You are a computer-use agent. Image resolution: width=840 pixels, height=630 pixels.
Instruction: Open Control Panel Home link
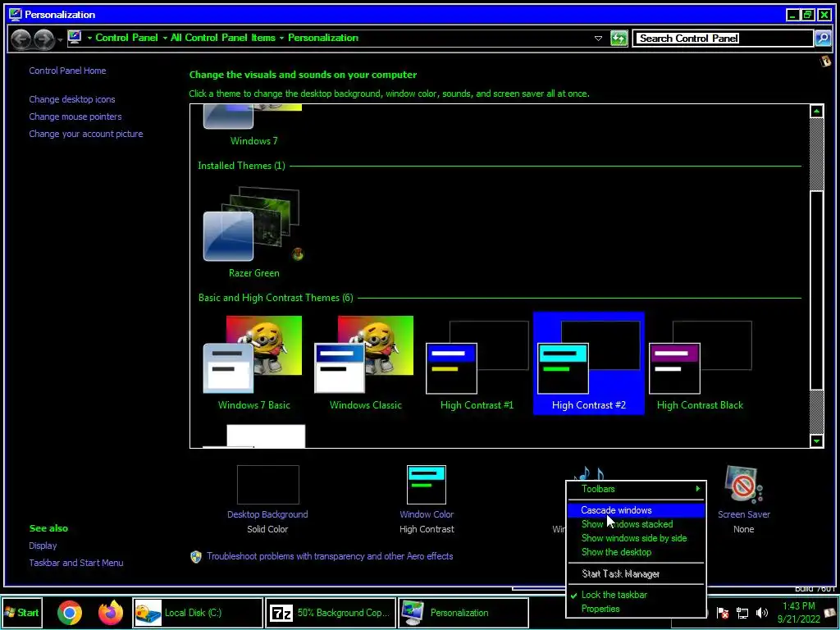(x=67, y=71)
